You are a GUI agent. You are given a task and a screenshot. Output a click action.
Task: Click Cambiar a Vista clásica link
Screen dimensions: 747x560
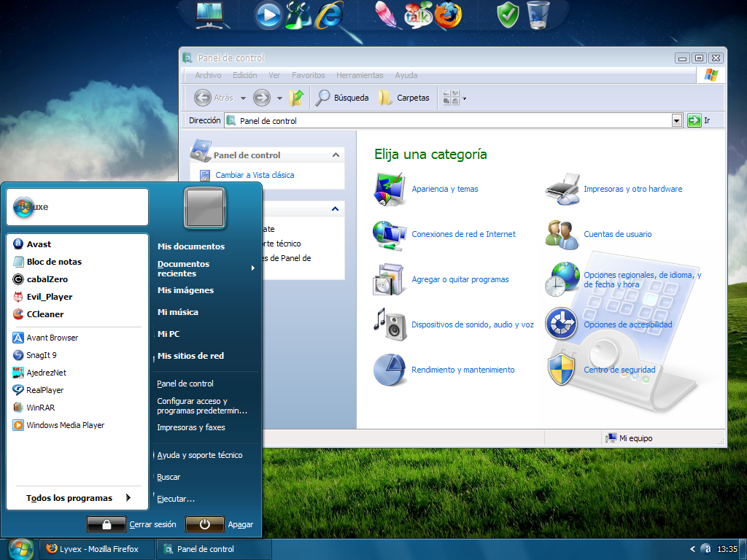[x=255, y=175]
